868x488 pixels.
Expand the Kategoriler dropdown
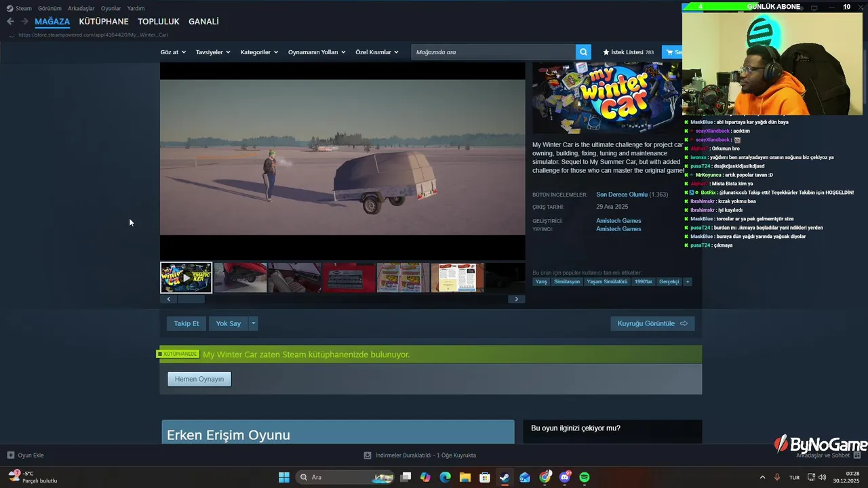tap(259, 52)
